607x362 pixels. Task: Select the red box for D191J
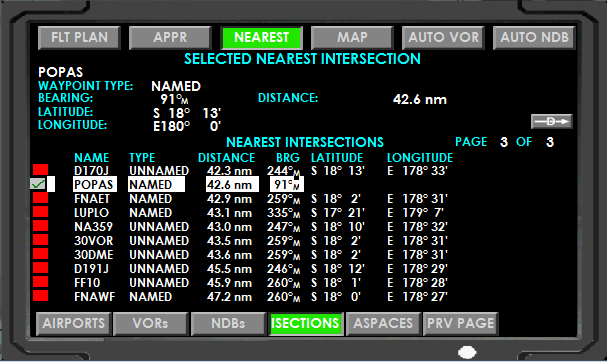point(40,268)
